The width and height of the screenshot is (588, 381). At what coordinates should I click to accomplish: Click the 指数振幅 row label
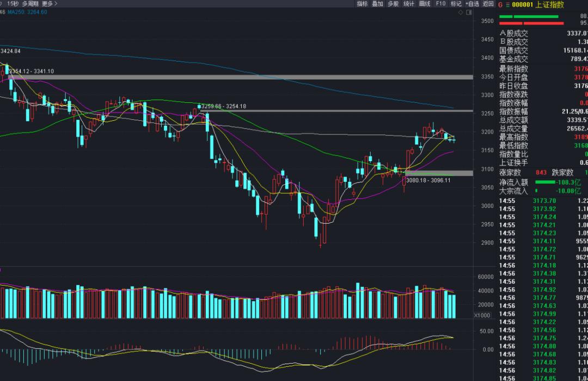click(x=513, y=112)
